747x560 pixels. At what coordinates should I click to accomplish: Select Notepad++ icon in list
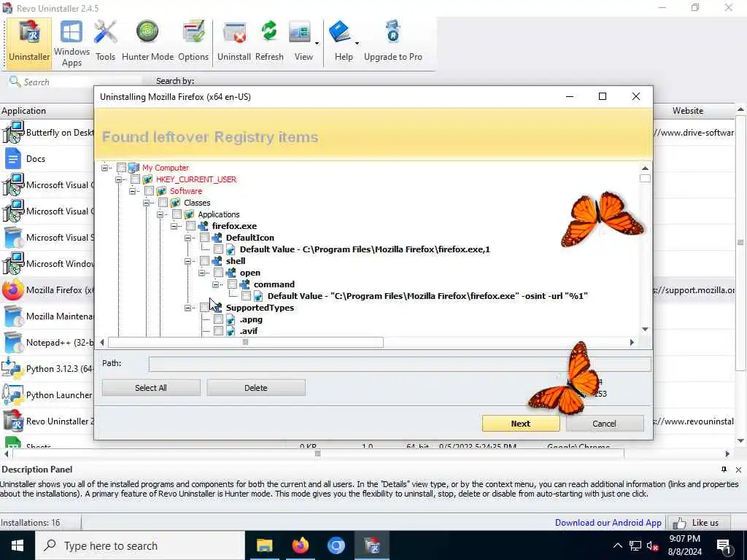point(13,343)
